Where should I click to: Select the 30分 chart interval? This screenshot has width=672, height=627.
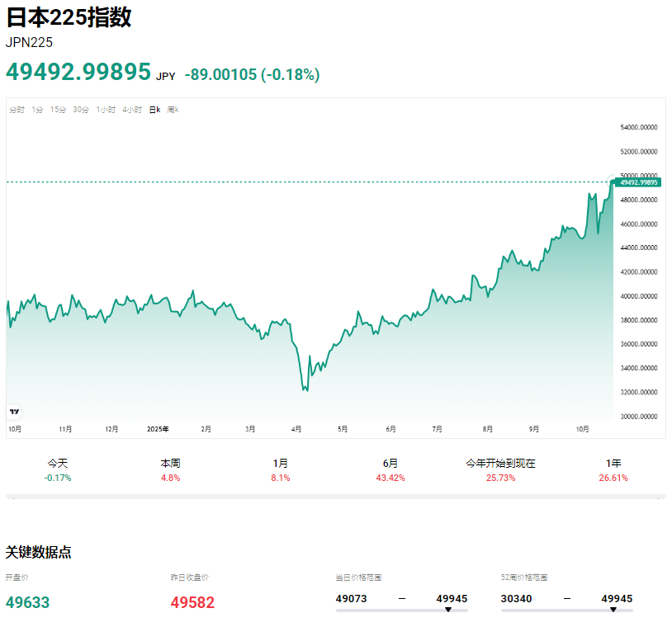tap(81, 110)
